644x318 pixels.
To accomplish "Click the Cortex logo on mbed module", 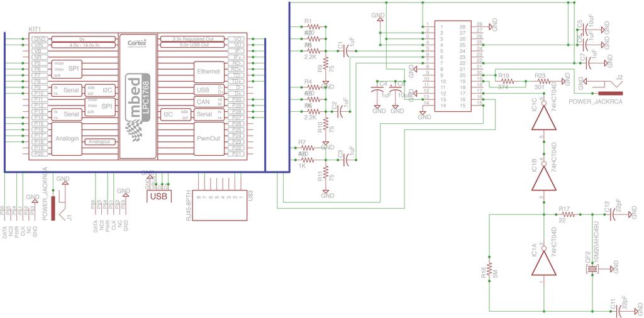I will (x=135, y=43).
